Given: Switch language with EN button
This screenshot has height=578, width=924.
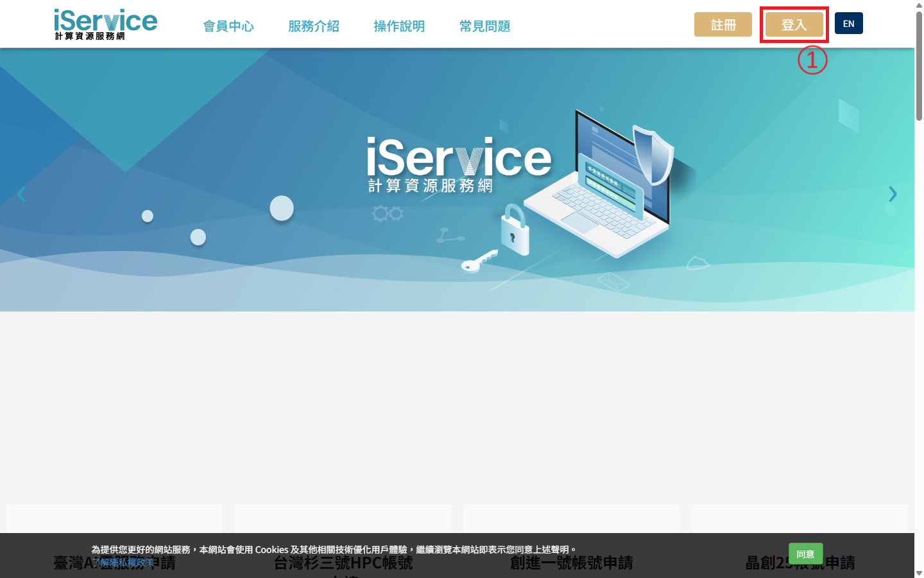Looking at the screenshot, I should pos(849,24).
